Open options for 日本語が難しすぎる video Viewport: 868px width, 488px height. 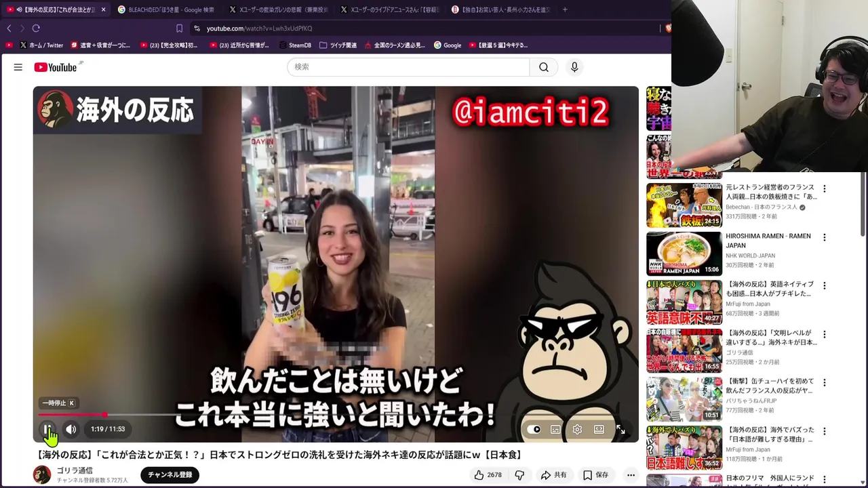click(x=825, y=431)
